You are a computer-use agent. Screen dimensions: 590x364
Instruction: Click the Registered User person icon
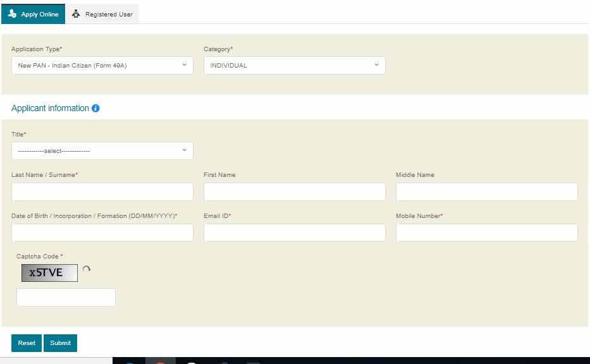[76, 14]
